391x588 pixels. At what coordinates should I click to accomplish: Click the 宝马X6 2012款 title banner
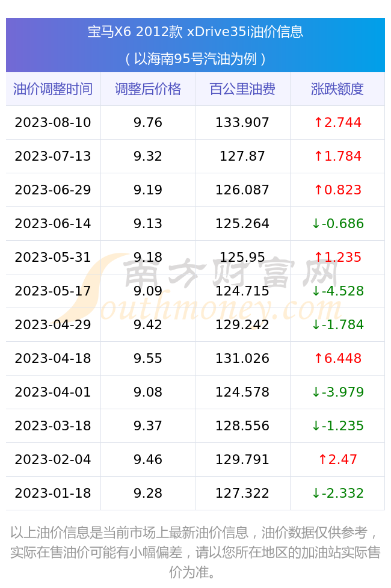click(195, 45)
